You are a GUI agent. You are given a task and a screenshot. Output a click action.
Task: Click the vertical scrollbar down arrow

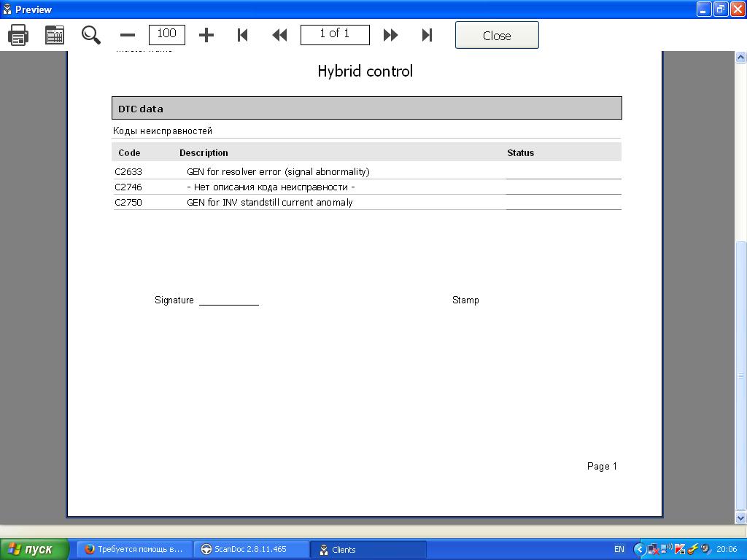(741, 518)
